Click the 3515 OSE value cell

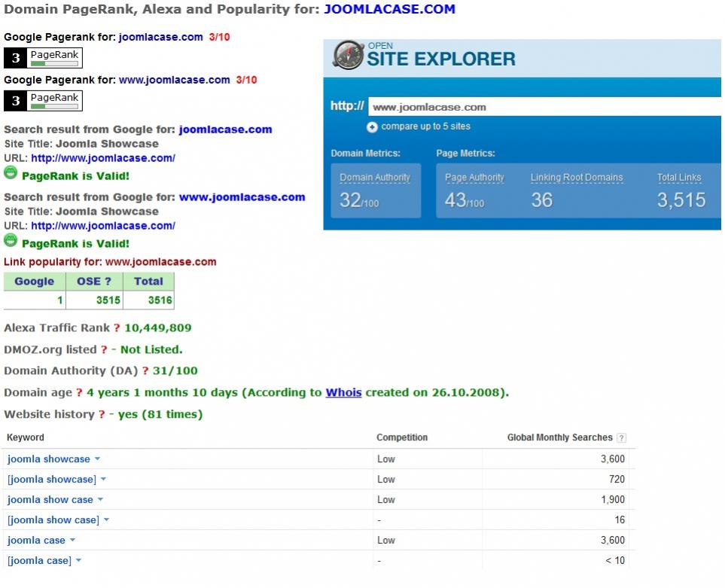(94, 300)
